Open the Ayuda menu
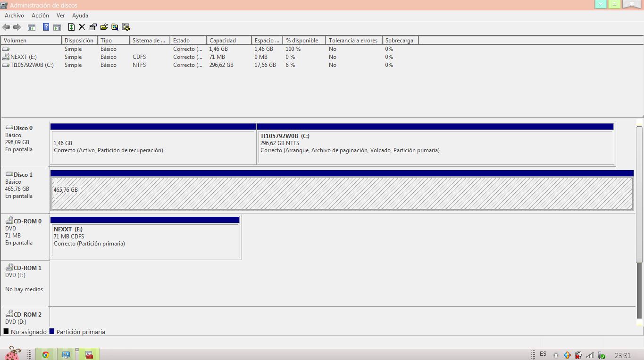 [x=80, y=16]
